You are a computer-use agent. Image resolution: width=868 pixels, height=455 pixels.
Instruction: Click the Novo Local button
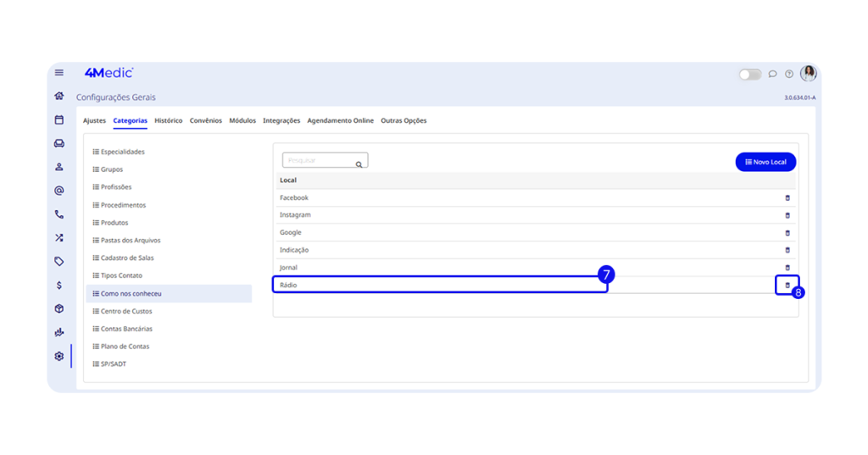(x=765, y=162)
